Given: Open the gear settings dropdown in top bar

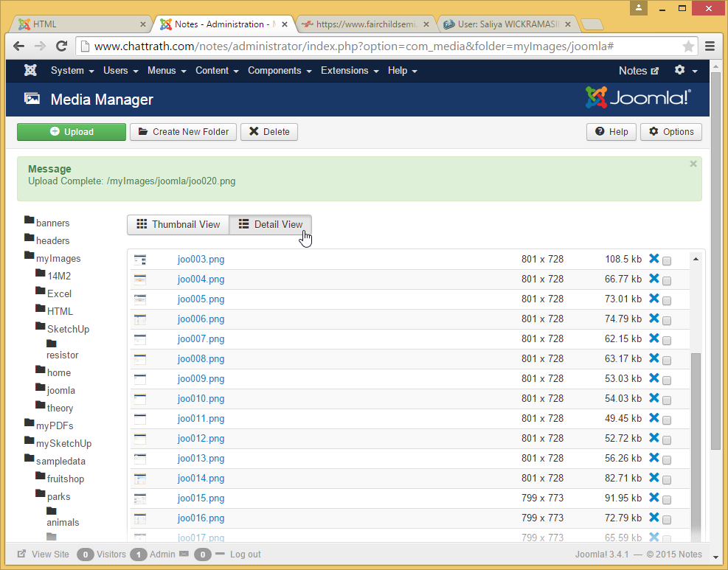Looking at the screenshot, I should tap(685, 71).
